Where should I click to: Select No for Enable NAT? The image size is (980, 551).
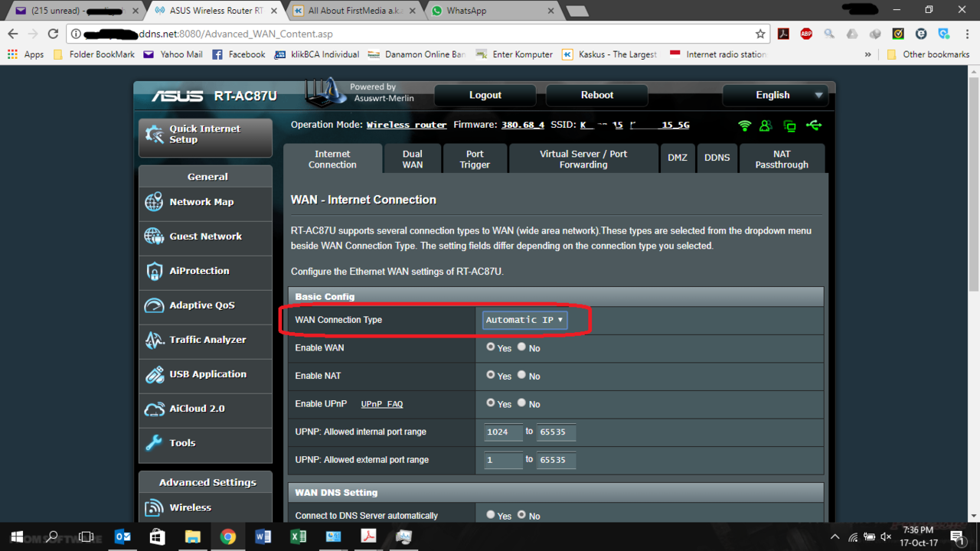[x=521, y=375]
